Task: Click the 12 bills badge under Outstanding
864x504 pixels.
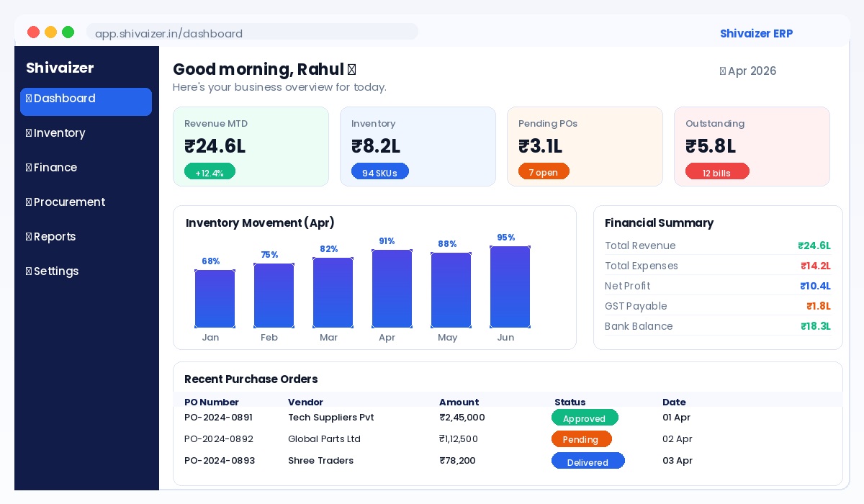Action: click(717, 171)
